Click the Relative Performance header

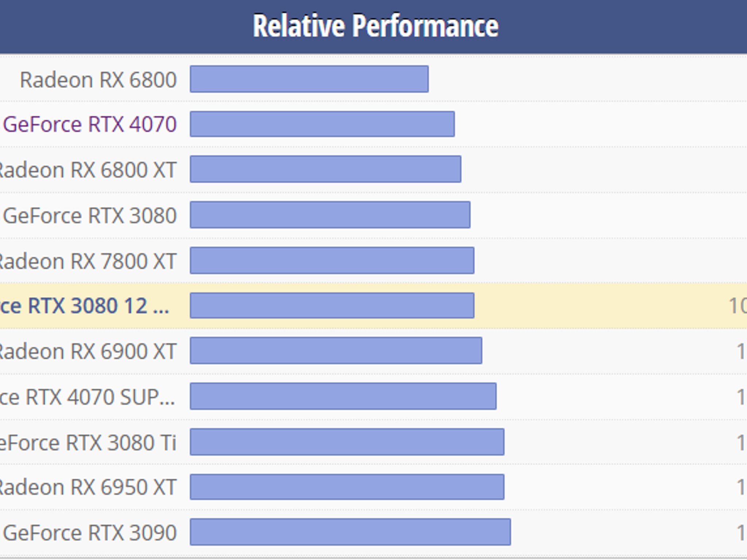click(376, 26)
